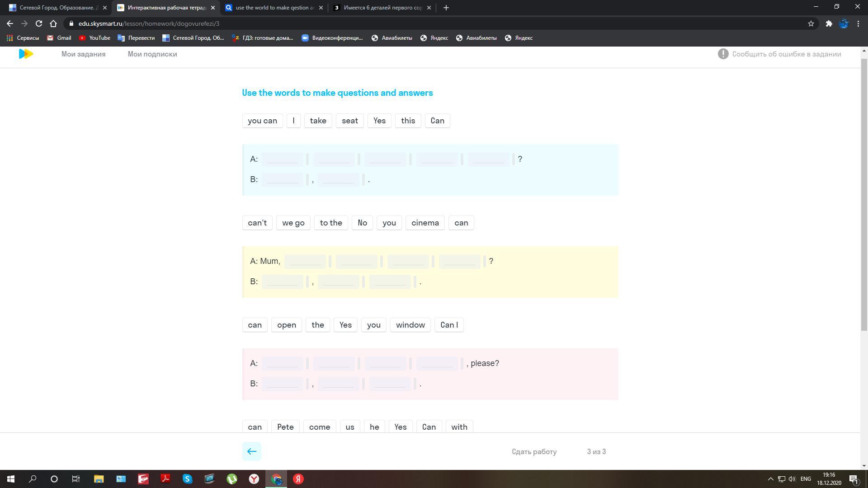Show hidden system tray icons

point(770,479)
